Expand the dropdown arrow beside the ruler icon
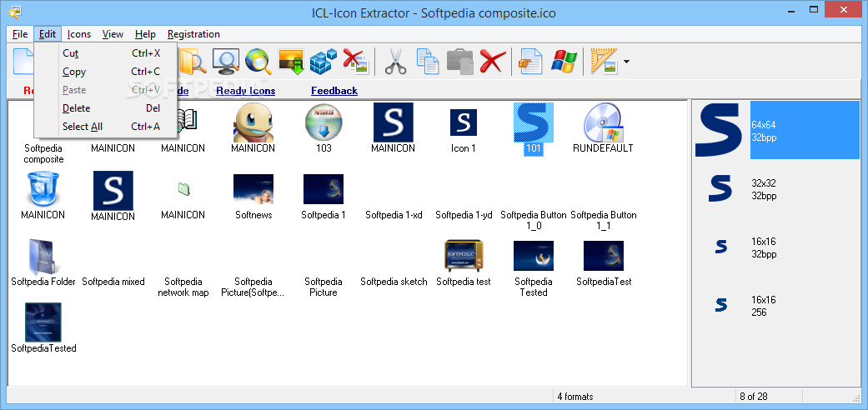868x410 pixels. click(626, 62)
